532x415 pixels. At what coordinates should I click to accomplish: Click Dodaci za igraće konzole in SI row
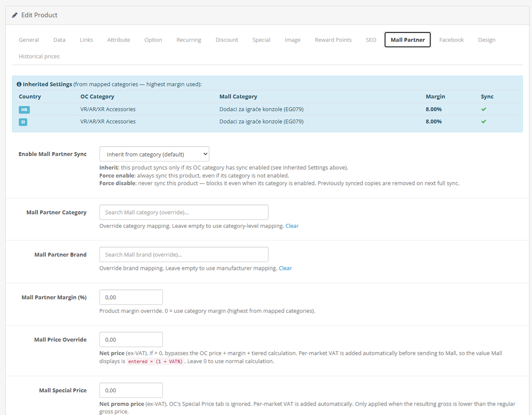262,122
